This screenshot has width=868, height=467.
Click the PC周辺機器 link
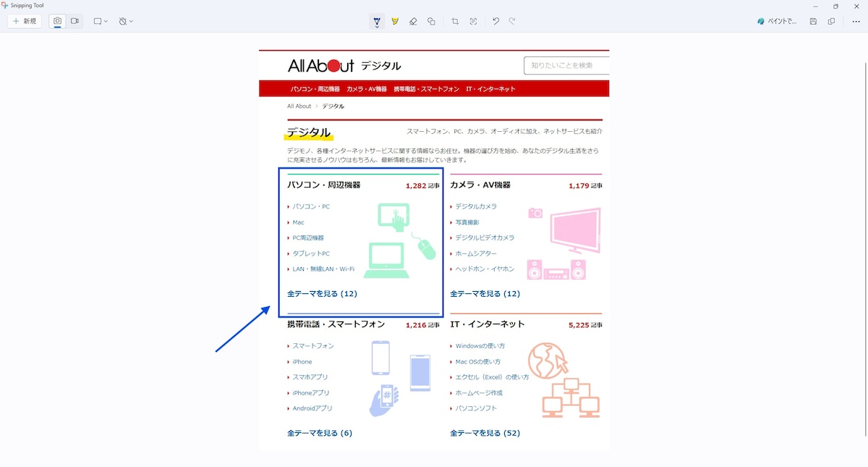tap(308, 237)
